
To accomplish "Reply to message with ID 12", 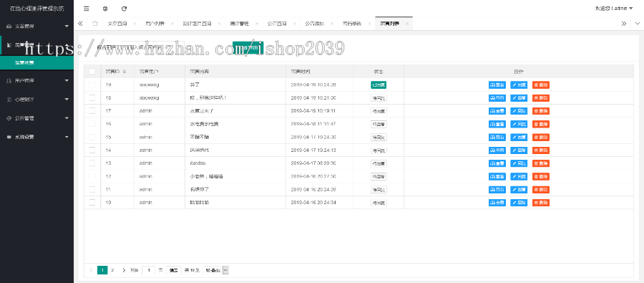I will [519, 176].
